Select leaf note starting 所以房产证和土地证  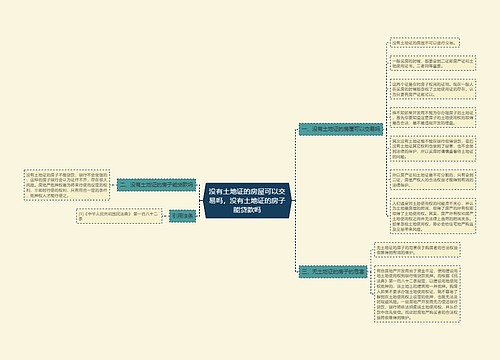click(x=433, y=179)
